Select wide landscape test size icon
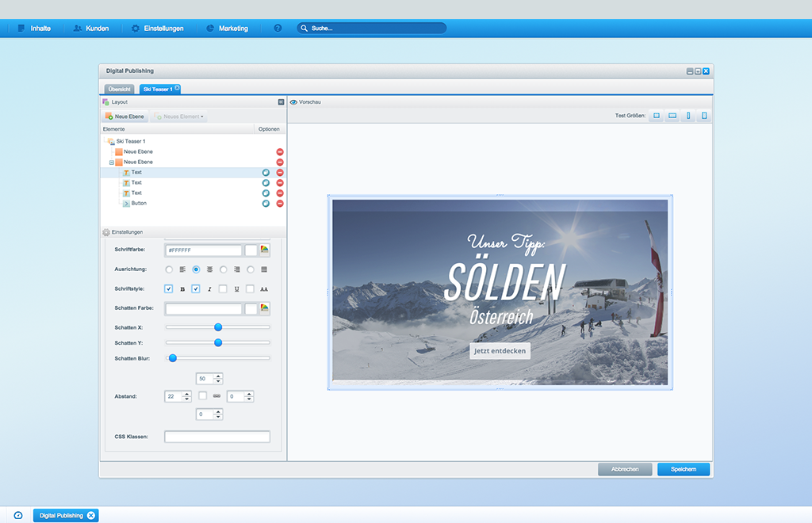This screenshot has width=812, height=523. (672, 116)
